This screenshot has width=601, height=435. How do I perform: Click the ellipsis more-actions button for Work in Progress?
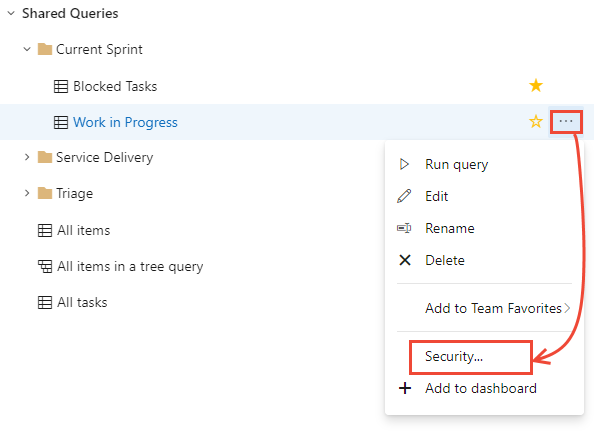[x=566, y=122]
